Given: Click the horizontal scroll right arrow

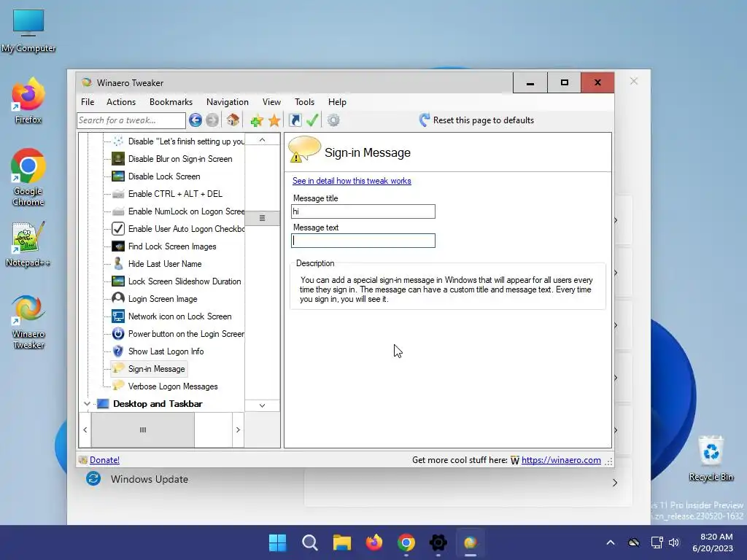Looking at the screenshot, I should coord(239,430).
